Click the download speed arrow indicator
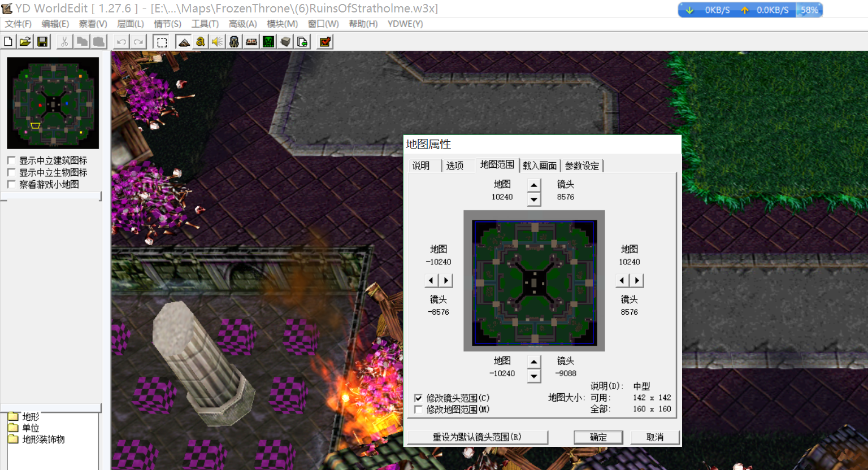The width and height of the screenshot is (868, 470). tap(690, 10)
